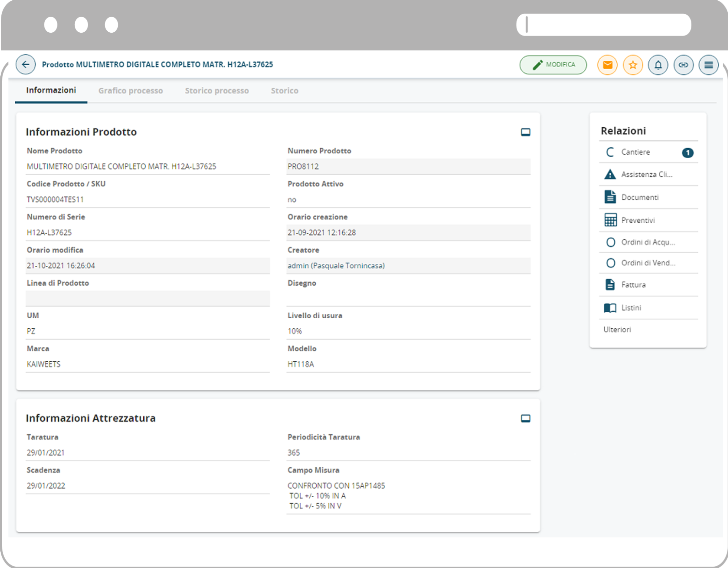Open the Storico tab
This screenshot has width=728, height=568.
pyautogui.click(x=284, y=91)
